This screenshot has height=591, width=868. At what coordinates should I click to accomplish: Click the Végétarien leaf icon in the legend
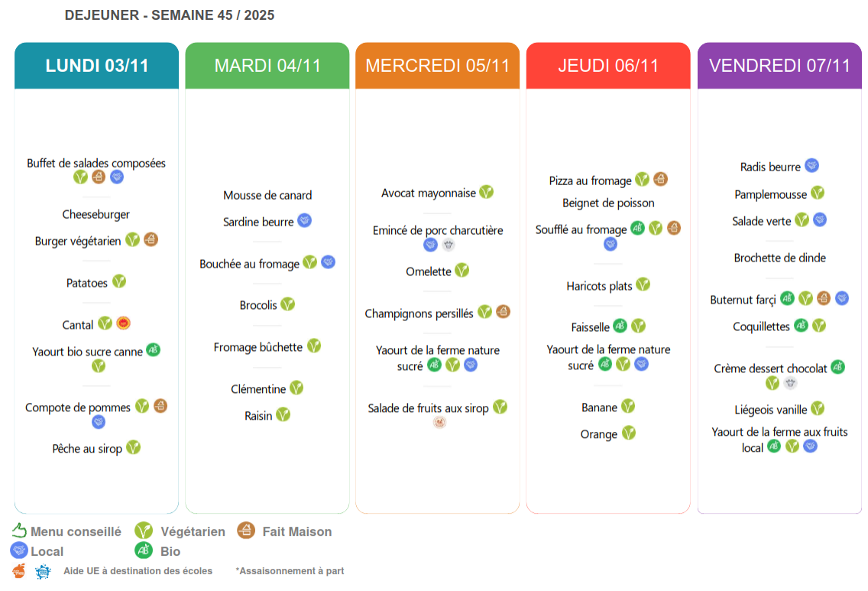click(143, 531)
